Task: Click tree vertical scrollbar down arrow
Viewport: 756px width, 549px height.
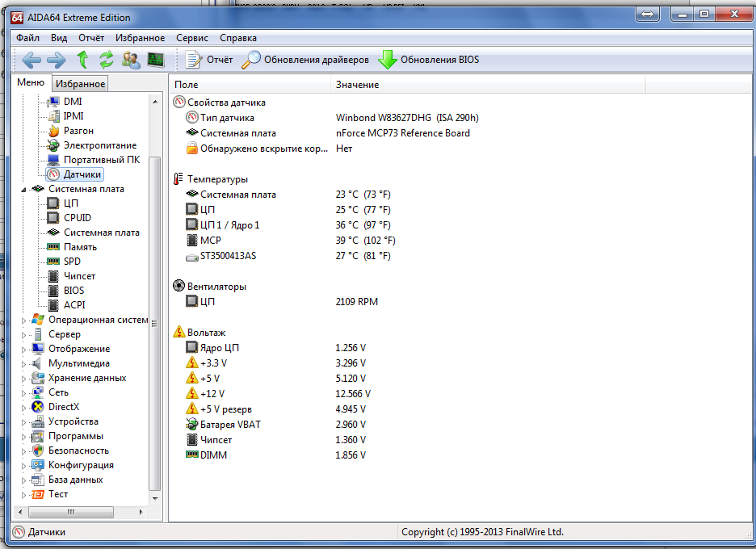Action: [155, 499]
